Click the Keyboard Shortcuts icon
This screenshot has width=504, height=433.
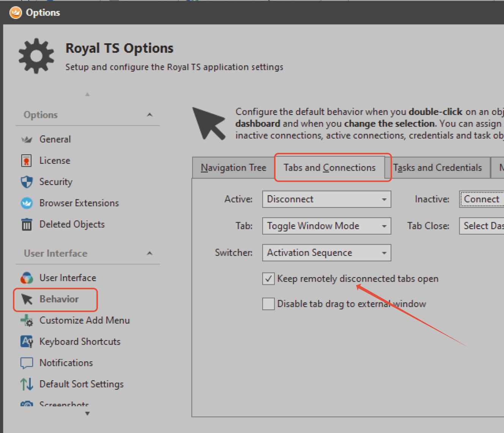coord(27,342)
